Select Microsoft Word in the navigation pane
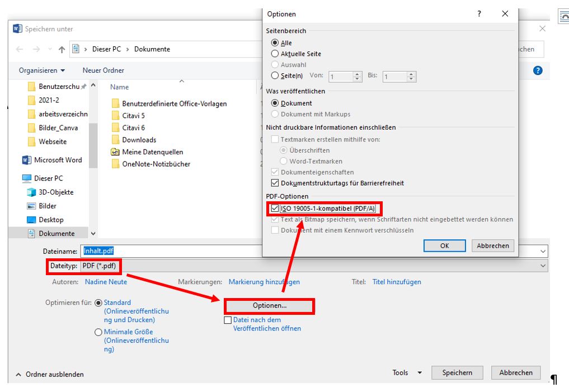This screenshot has height=392, width=569. click(x=58, y=160)
